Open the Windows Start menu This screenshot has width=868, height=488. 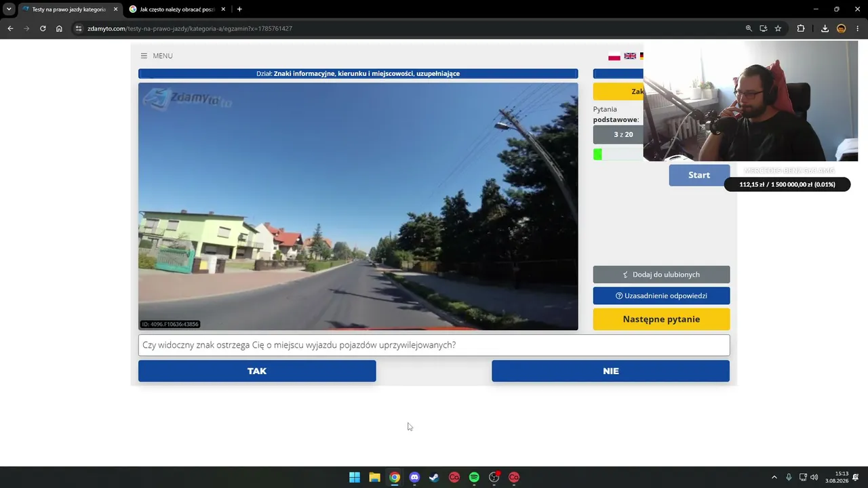(355, 477)
